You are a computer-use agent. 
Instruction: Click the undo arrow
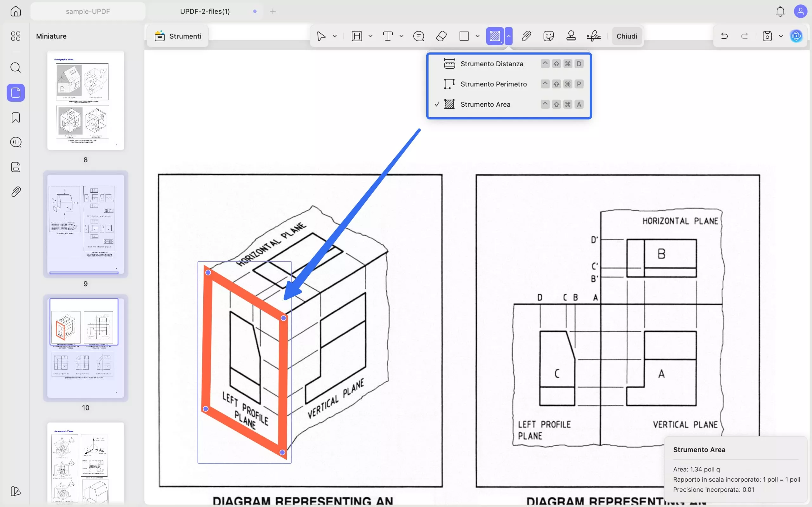[724, 36]
